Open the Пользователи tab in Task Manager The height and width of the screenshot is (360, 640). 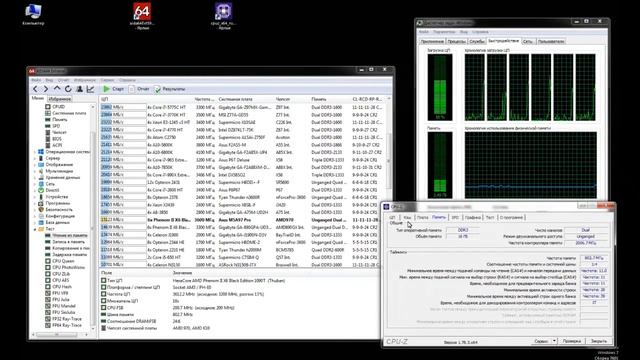[x=551, y=41]
